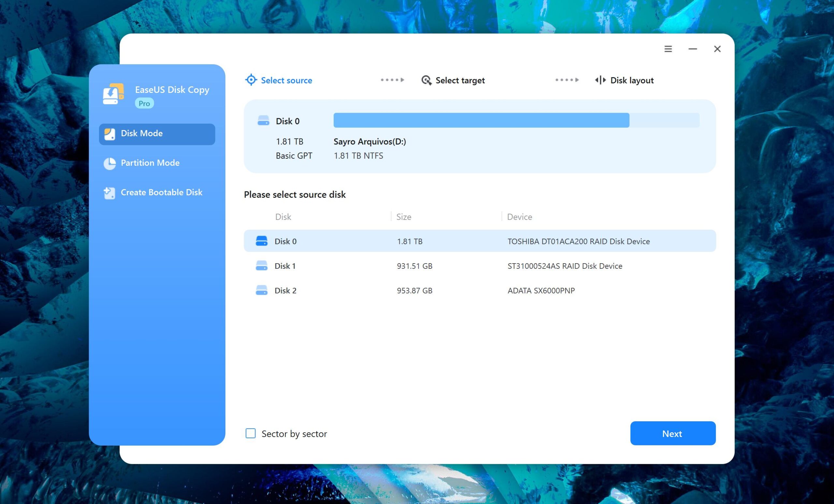Select the ST31000524AS Disk 1 row
The image size is (834, 504).
coord(474,266)
